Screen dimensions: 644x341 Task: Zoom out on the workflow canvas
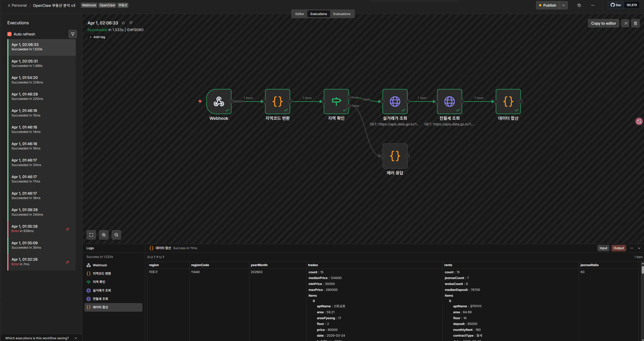click(116, 235)
